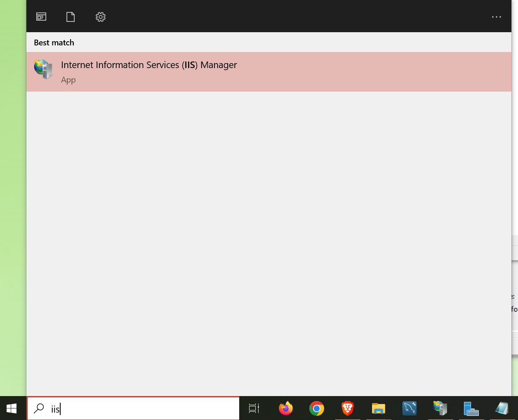This screenshot has width=518, height=420.
Task: Open Task View
Action: click(254, 408)
